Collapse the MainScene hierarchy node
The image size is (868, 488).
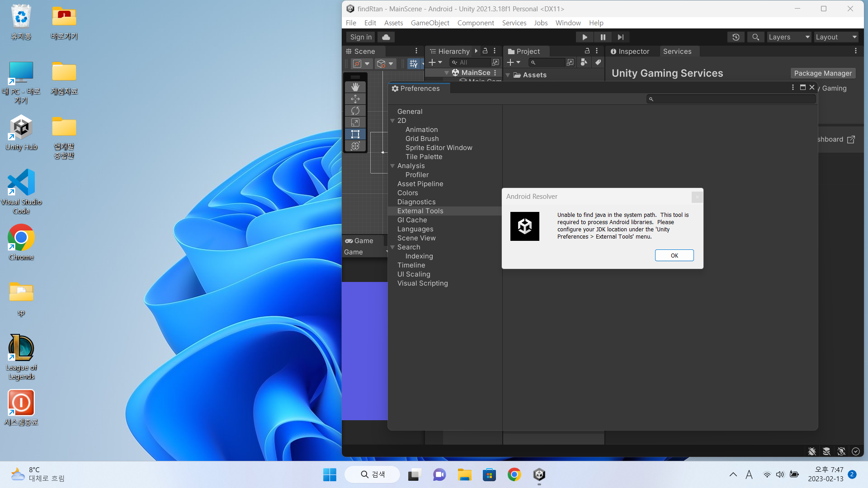447,73
